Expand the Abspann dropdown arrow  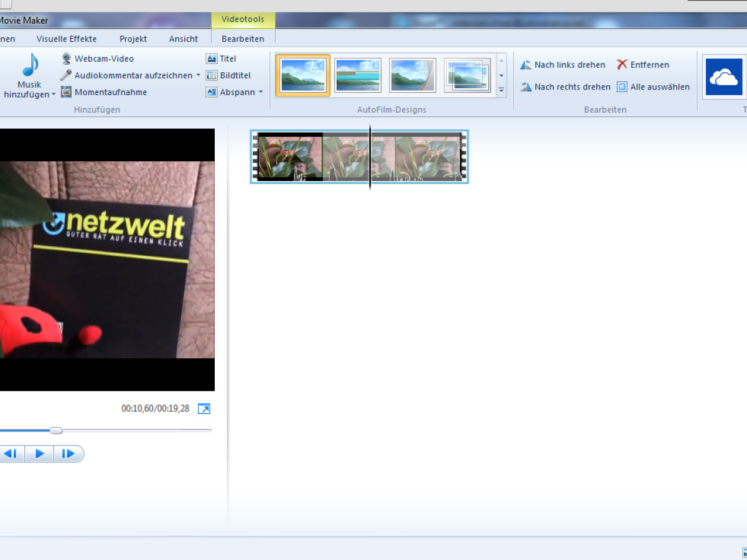click(x=261, y=92)
